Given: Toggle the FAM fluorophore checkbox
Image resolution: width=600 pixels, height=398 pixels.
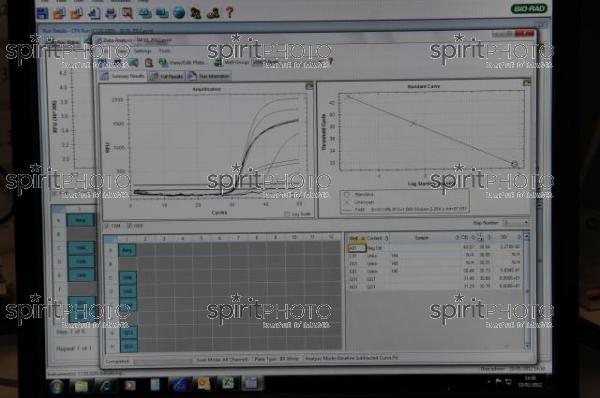Looking at the screenshot, I should pyautogui.click(x=107, y=226).
